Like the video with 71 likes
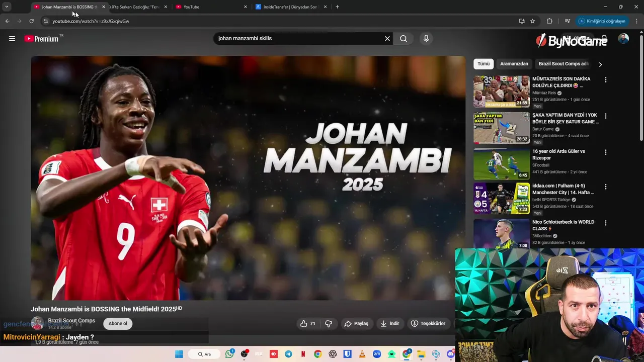The height and width of the screenshot is (362, 644). 307,324
